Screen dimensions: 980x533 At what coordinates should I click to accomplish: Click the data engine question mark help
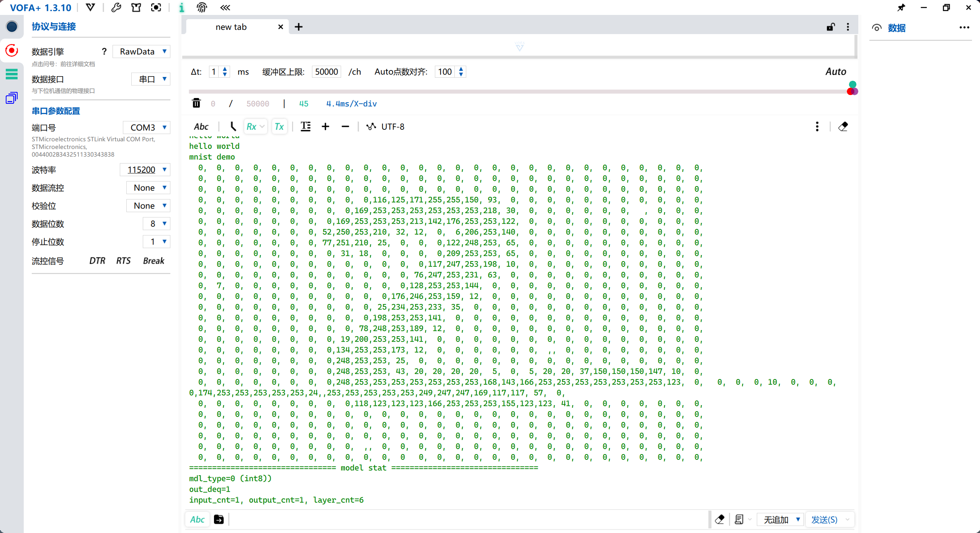104,51
